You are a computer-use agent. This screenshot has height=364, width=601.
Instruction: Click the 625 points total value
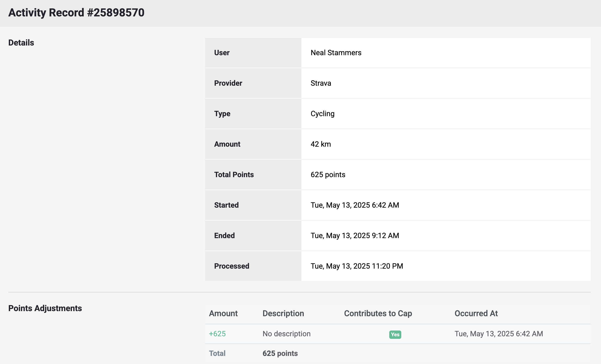click(328, 174)
